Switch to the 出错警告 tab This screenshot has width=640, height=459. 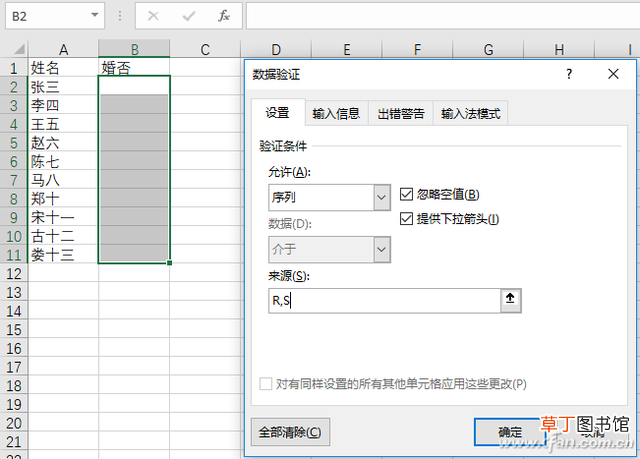pos(401,113)
